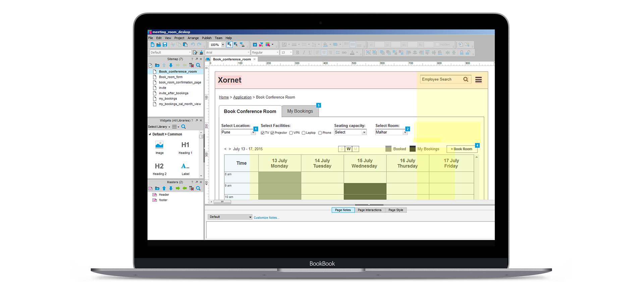This screenshot has height=292, width=644.
Task: Switch calendar to Week view toggle
Action: [349, 149]
